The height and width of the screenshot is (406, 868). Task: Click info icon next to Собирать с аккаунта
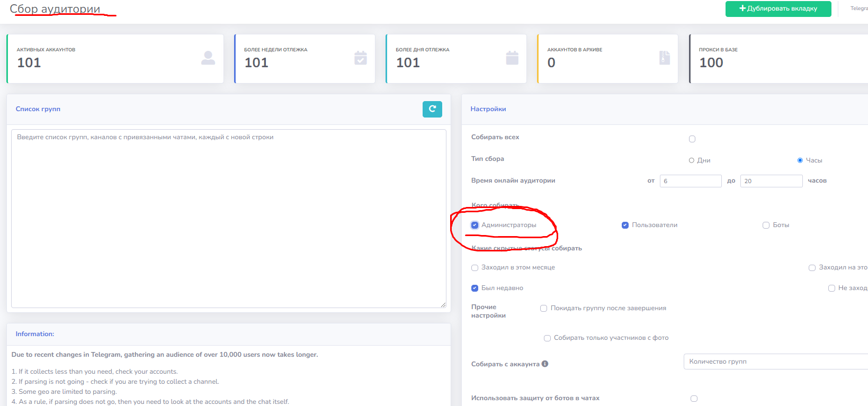click(545, 364)
